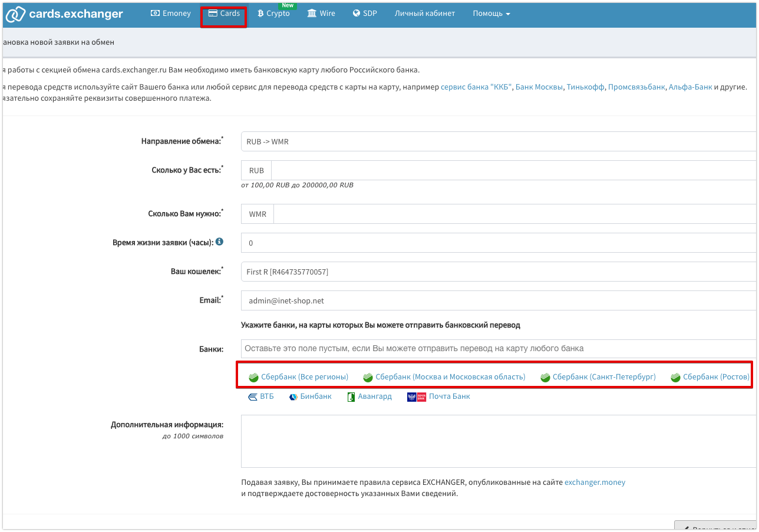Open the Emoney section
The image size is (759, 532).
click(171, 13)
